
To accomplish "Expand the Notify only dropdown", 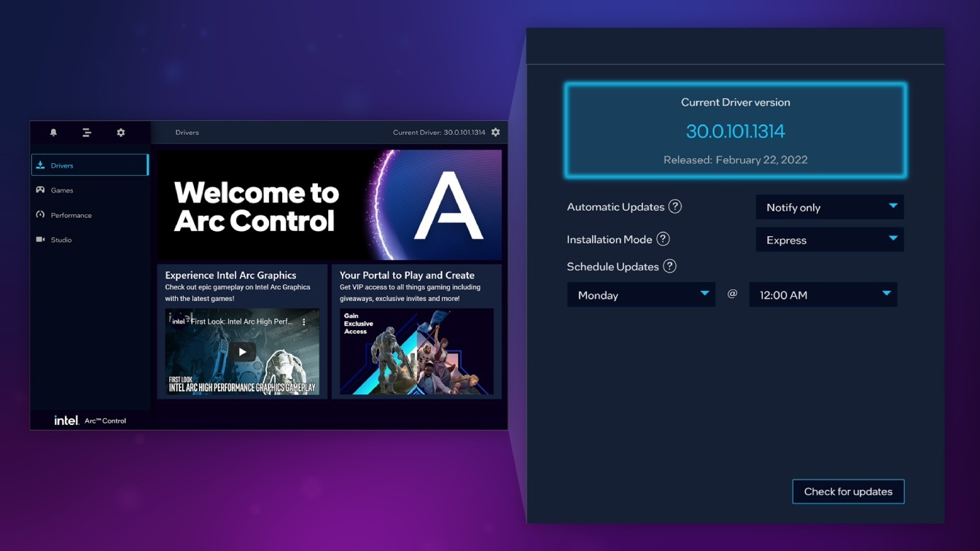I will [830, 207].
